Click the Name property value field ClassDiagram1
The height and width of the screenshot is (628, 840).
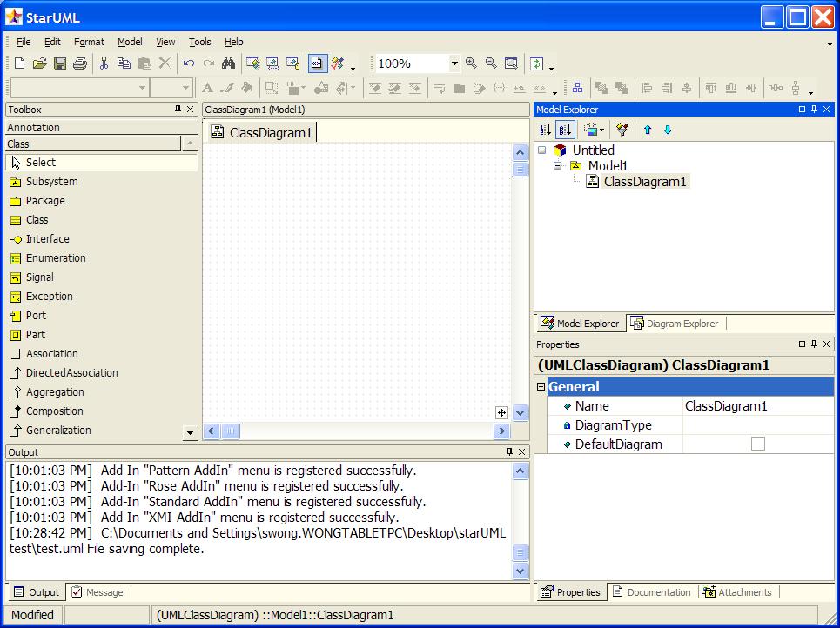pos(757,406)
